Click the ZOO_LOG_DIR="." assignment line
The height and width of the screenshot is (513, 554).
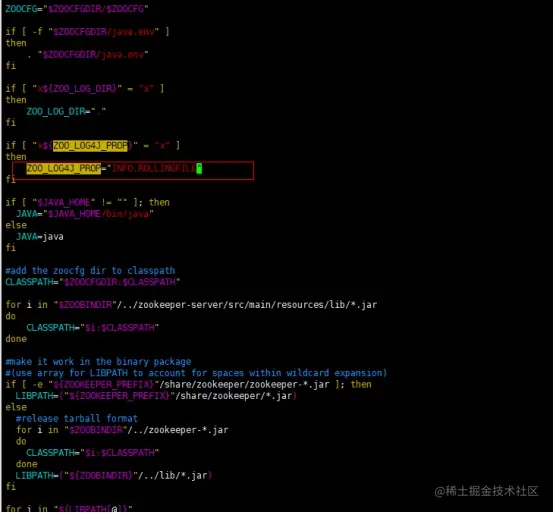pos(66,112)
